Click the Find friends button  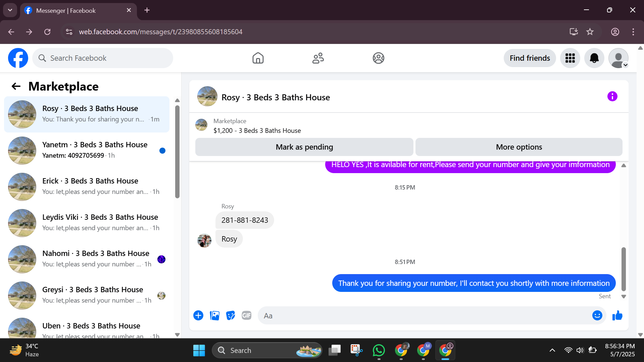point(530,58)
